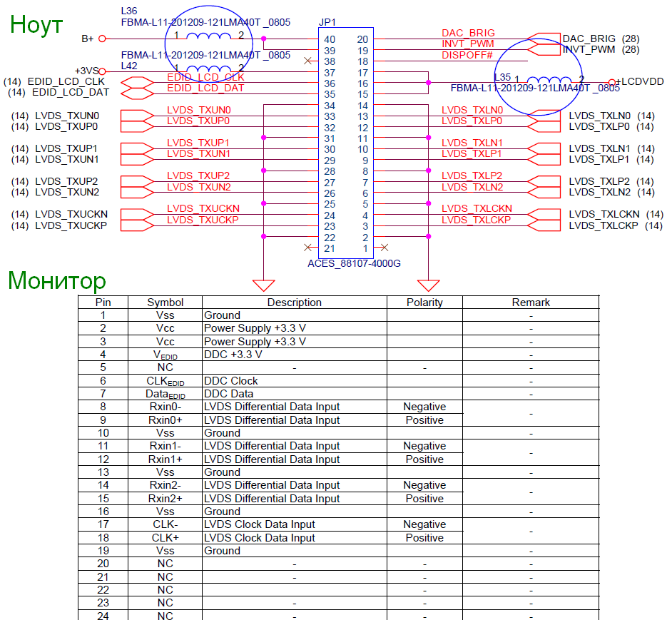Click the L35 inductor coil symbol
The width and height of the screenshot is (672, 620).
[x=547, y=80]
